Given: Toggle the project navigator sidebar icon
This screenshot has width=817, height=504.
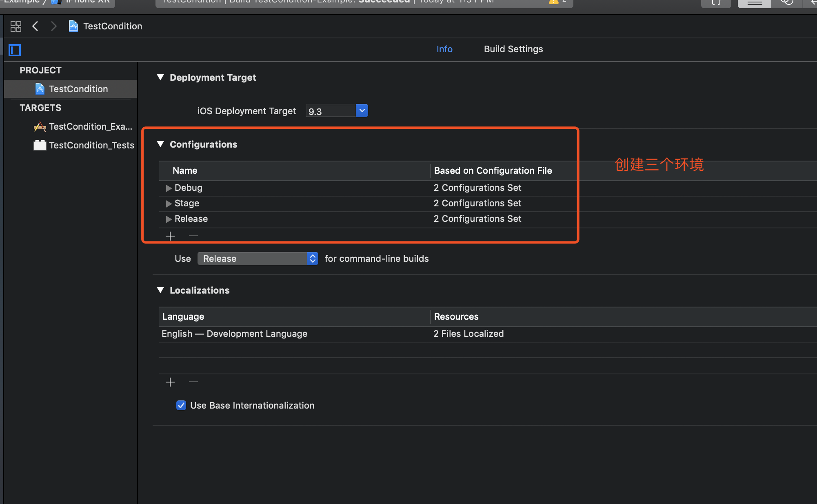Looking at the screenshot, I should [x=15, y=50].
